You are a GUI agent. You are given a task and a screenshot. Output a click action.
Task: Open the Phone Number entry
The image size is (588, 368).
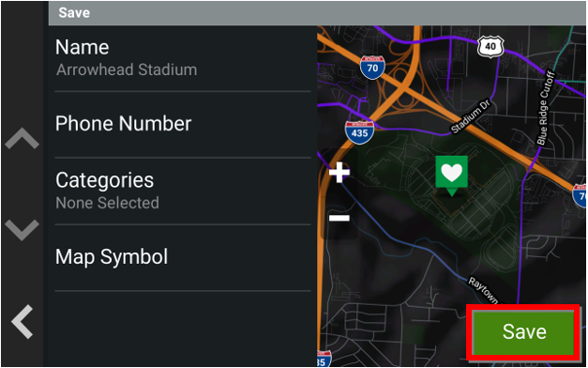point(183,124)
